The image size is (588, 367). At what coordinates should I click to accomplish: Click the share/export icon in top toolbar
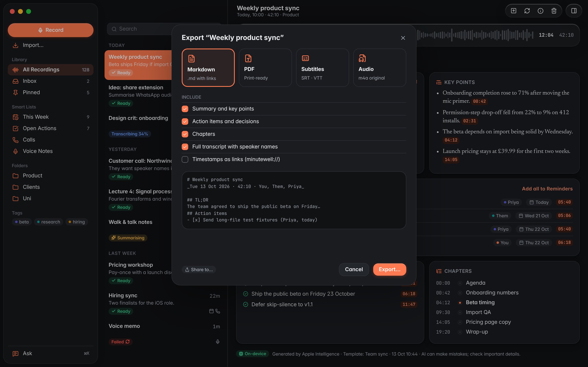coord(513,11)
